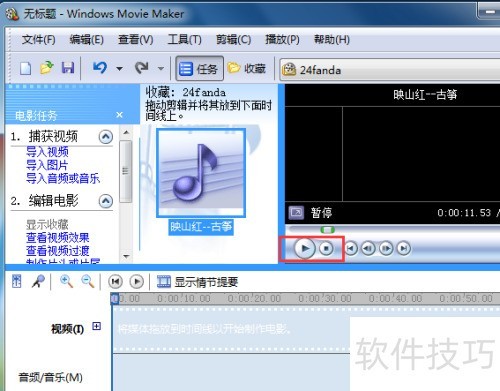Zoom out the timeline
Image resolution: width=500 pixels, height=391 pixels.
(x=88, y=282)
